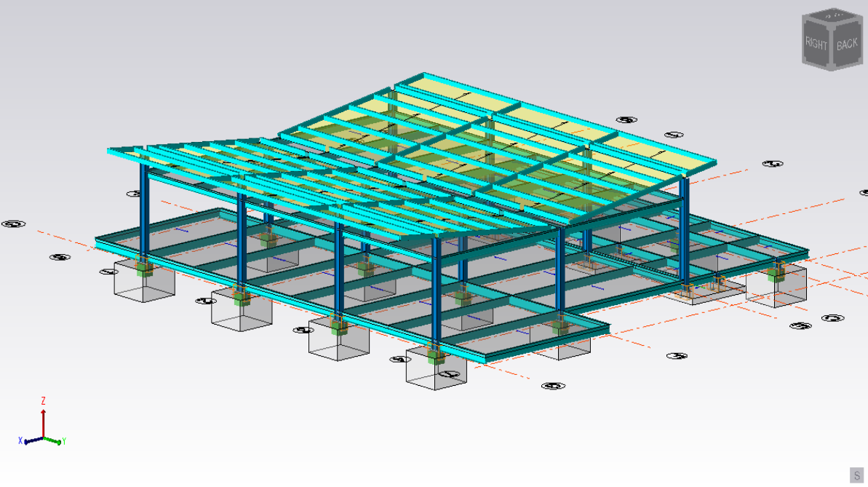Select a green base plate under a column

[772, 276]
